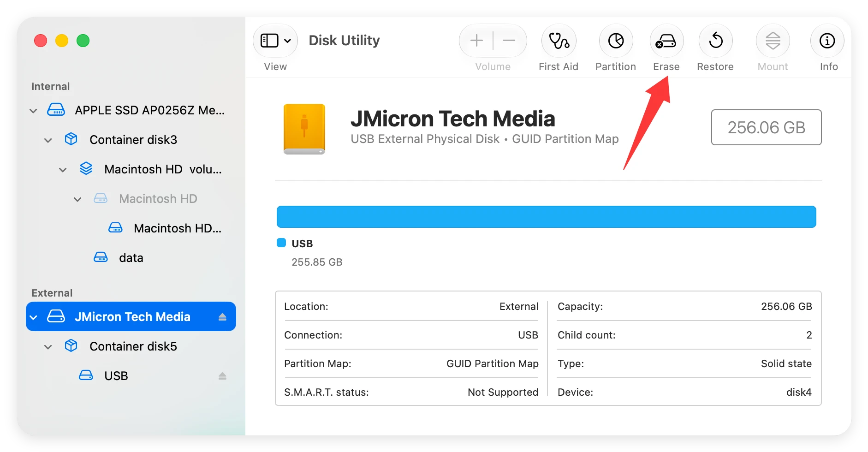
Task: Eject the USB volume
Action: [x=222, y=376]
